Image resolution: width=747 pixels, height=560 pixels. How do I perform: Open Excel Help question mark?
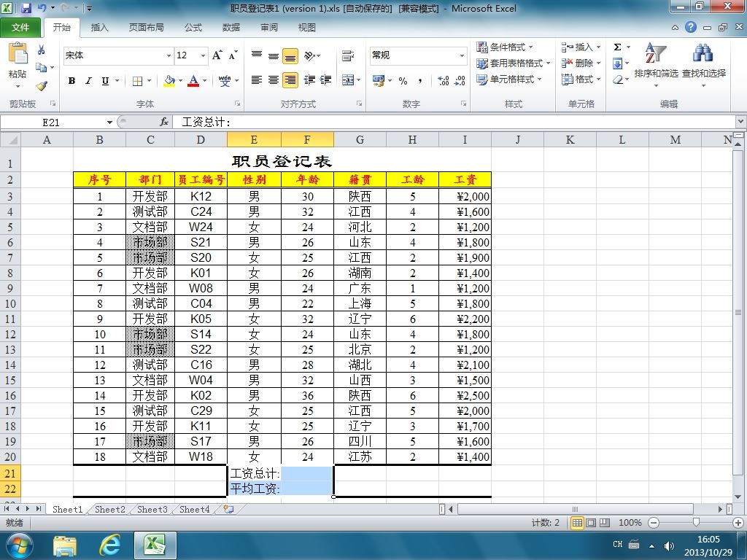[x=691, y=27]
